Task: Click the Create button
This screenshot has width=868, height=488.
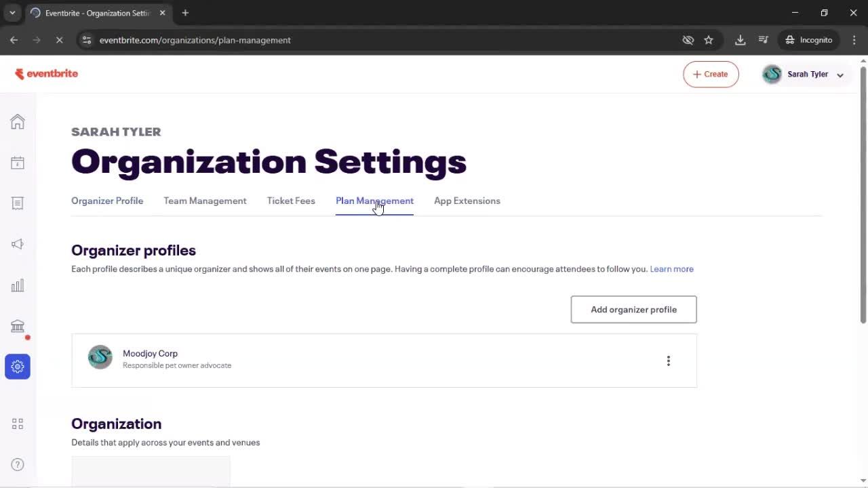Action: [x=711, y=75]
